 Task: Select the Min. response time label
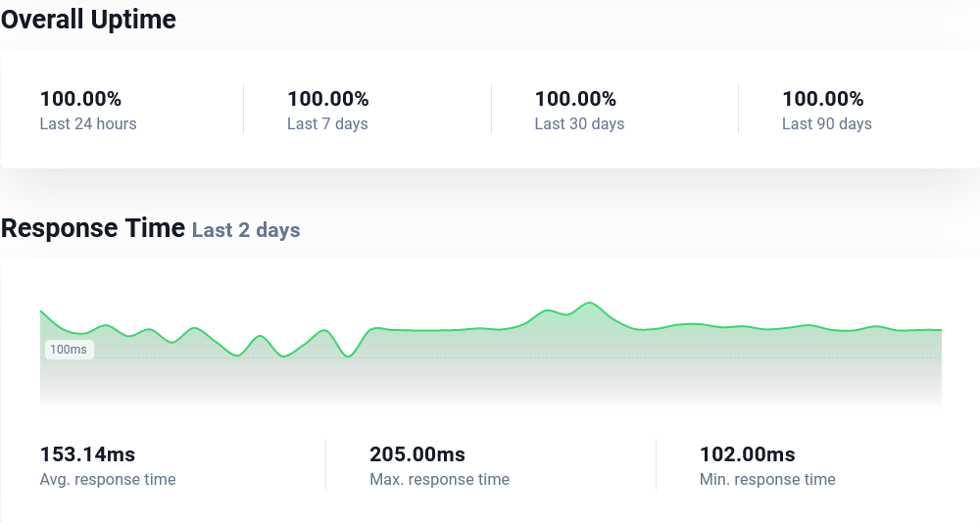point(767,480)
